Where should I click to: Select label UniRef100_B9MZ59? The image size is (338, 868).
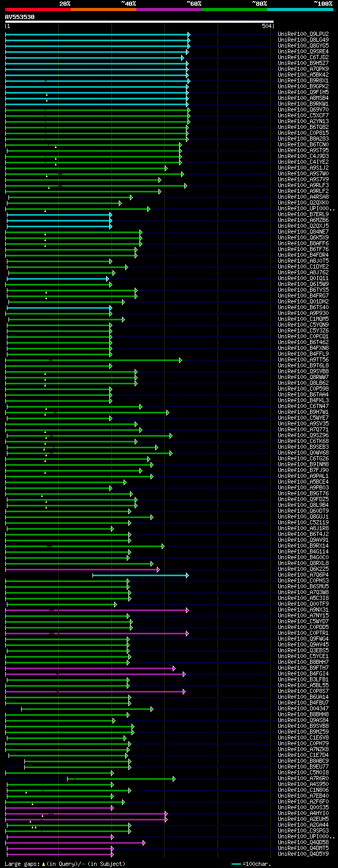coord(303,732)
